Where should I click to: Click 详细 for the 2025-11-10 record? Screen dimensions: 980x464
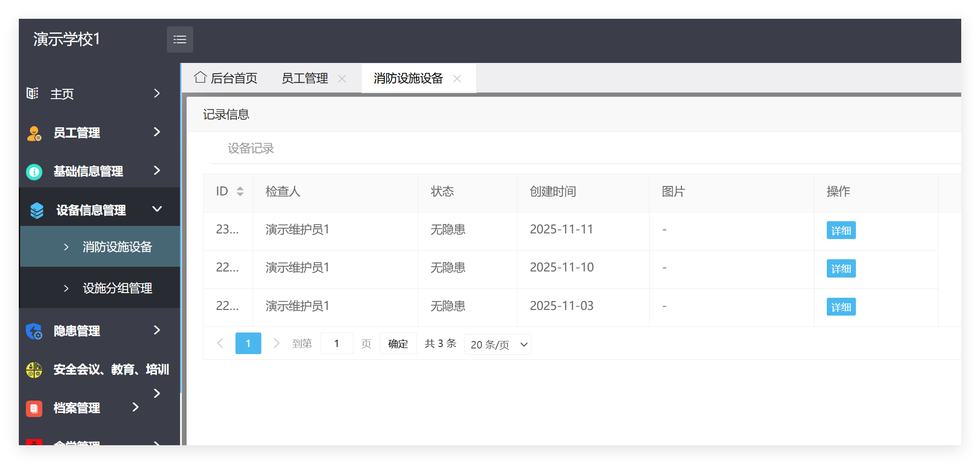pos(841,269)
